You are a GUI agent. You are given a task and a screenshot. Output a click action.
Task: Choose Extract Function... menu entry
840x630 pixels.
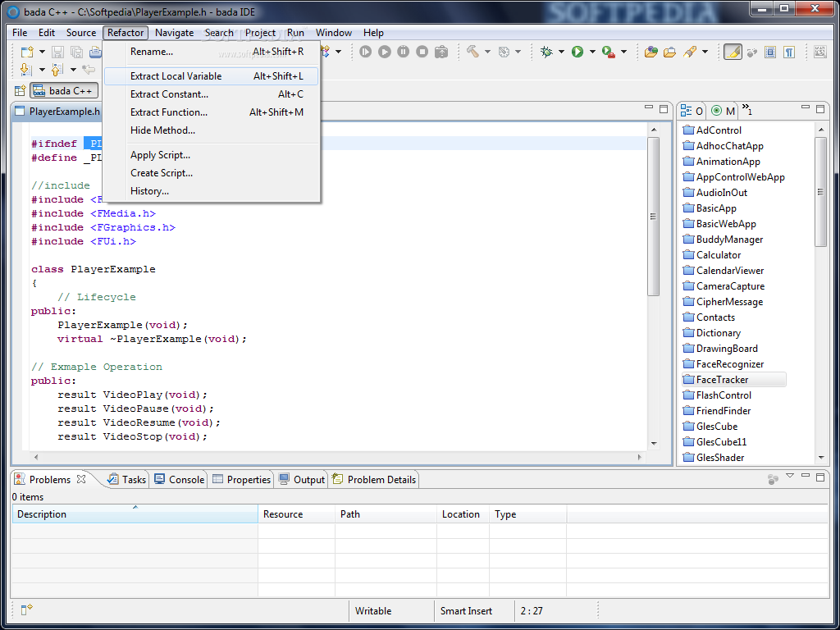212,112
